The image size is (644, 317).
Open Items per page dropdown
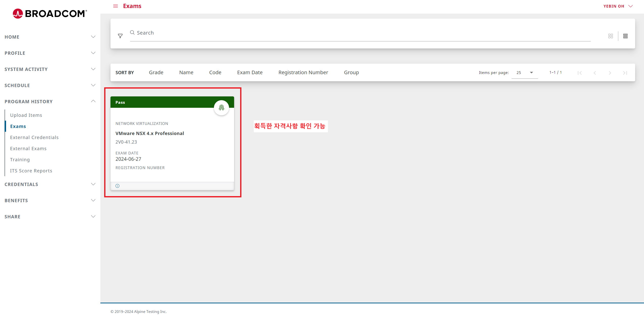click(x=525, y=73)
